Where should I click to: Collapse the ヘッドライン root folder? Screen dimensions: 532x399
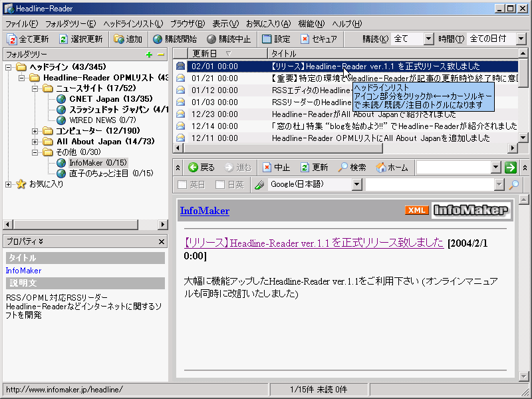(8, 67)
